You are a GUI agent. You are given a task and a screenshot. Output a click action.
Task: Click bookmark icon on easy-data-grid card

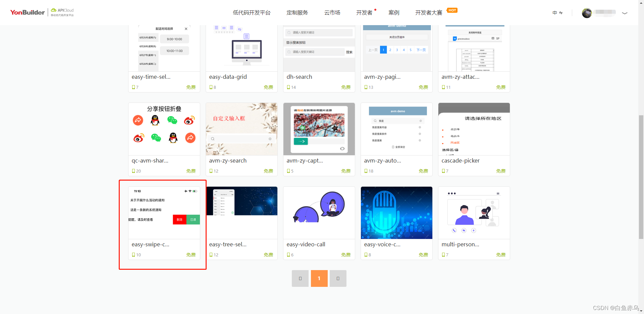[211, 87]
